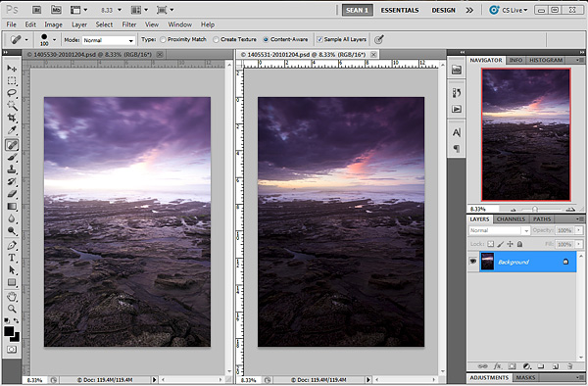Open the tool preset picker arrow
The width and height of the screenshot is (588, 386).
pos(26,40)
